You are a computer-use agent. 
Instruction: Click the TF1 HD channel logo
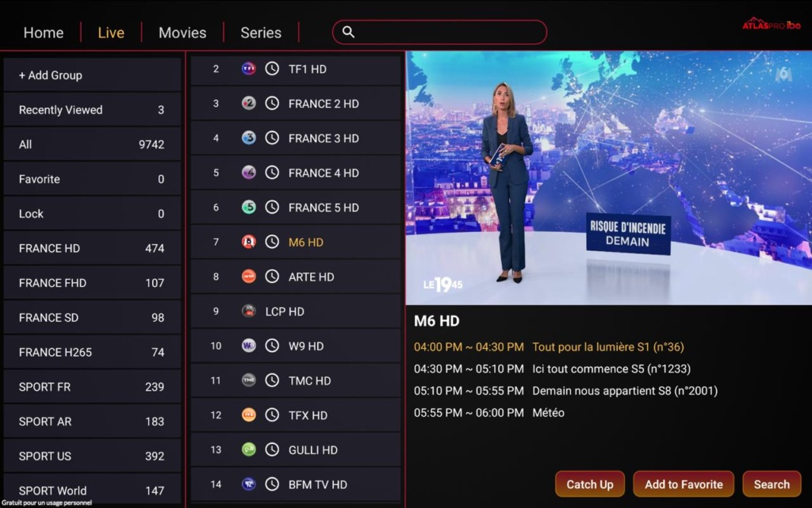point(248,69)
